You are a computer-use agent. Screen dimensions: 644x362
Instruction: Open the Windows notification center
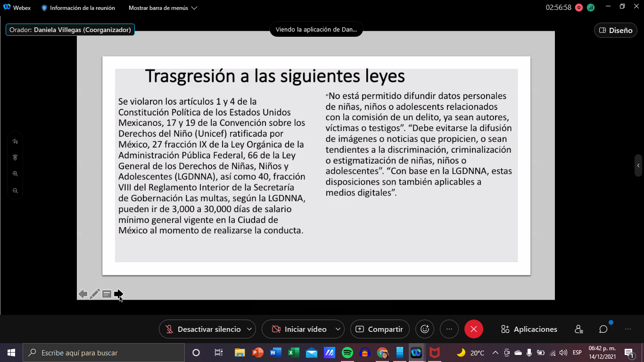(629, 353)
